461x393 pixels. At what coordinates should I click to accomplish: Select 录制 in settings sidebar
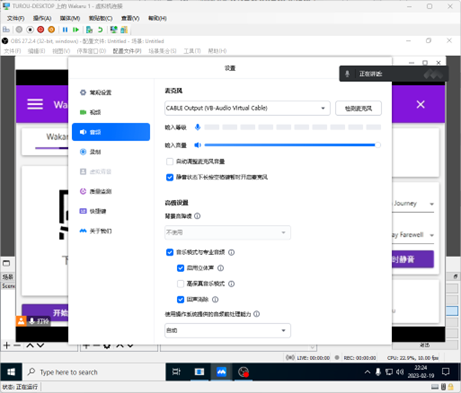click(x=111, y=152)
